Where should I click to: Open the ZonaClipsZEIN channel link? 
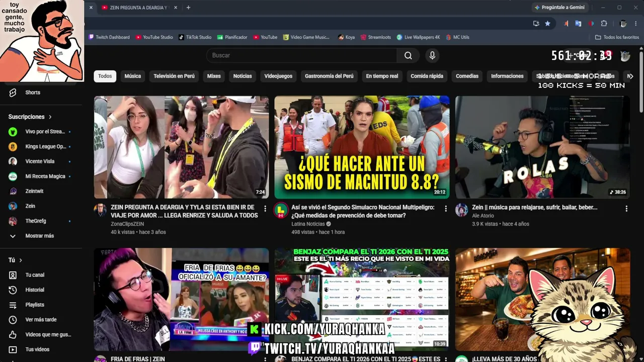pos(127,224)
